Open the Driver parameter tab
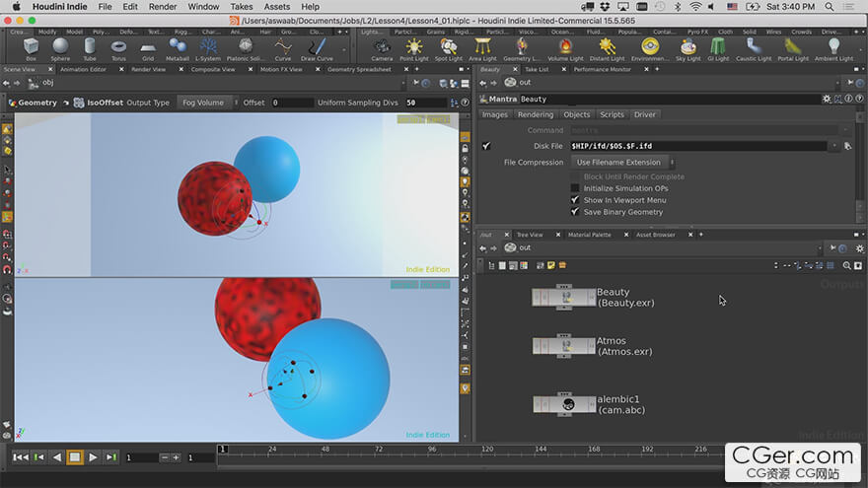868x488 pixels. coord(644,114)
